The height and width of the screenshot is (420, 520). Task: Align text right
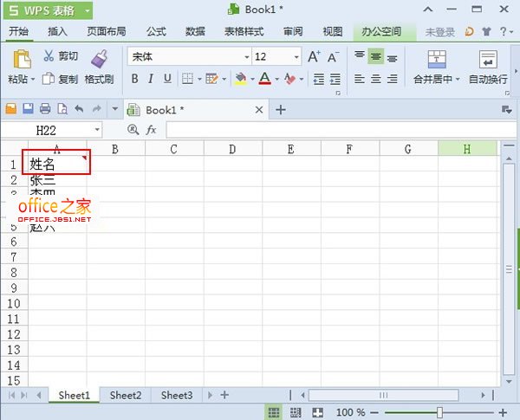click(392, 79)
